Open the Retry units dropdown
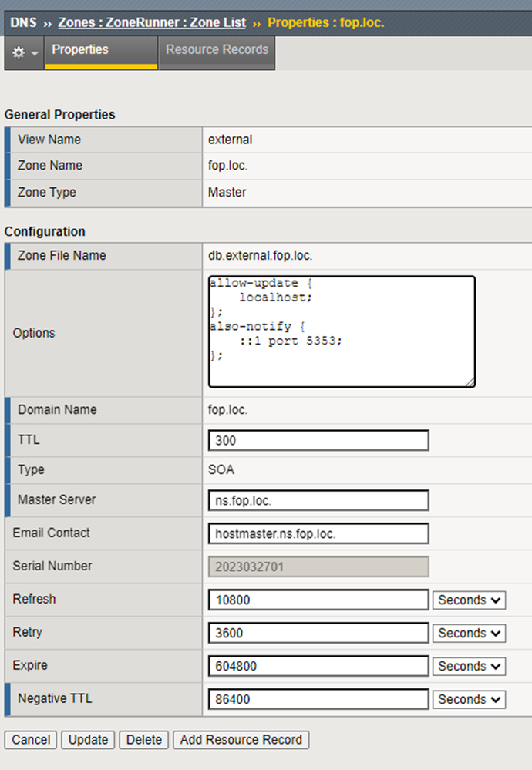This screenshot has height=770, width=532. [469, 633]
